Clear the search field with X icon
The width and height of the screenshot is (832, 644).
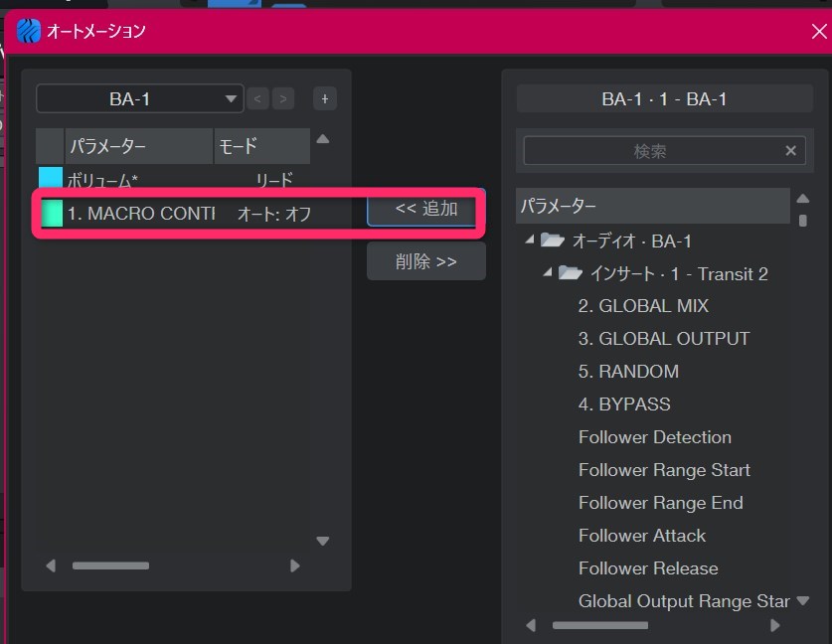pos(791,151)
